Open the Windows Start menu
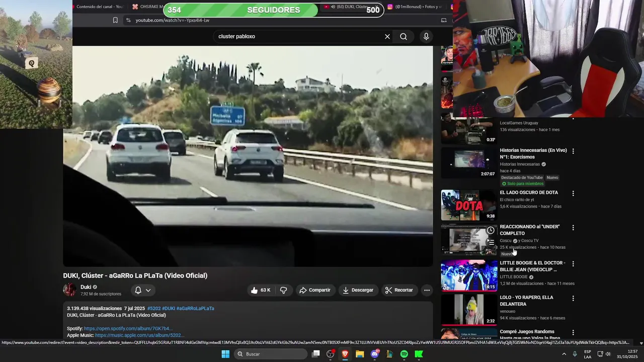The image size is (644, 362). point(225,354)
